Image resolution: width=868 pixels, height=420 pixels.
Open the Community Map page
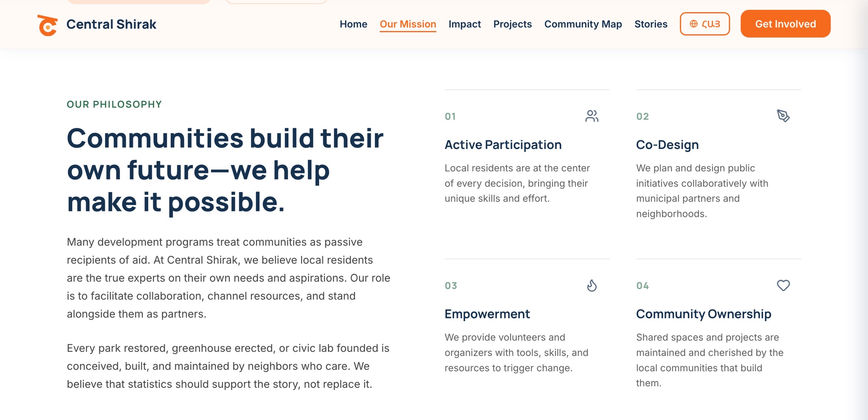point(583,24)
